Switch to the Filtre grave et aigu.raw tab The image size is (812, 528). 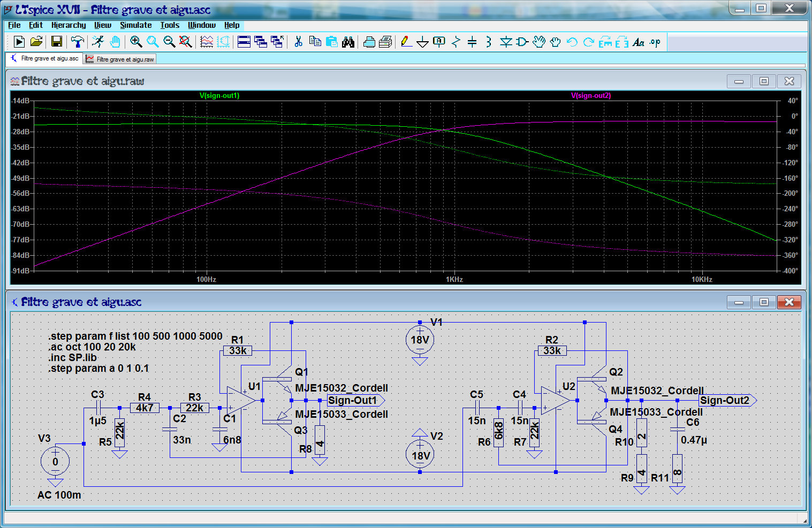tap(120, 59)
